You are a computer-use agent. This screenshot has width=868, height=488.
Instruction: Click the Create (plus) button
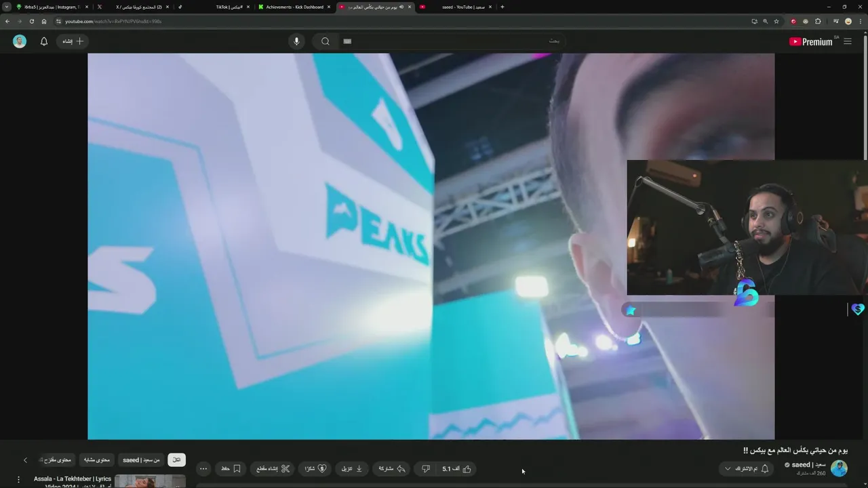click(73, 41)
